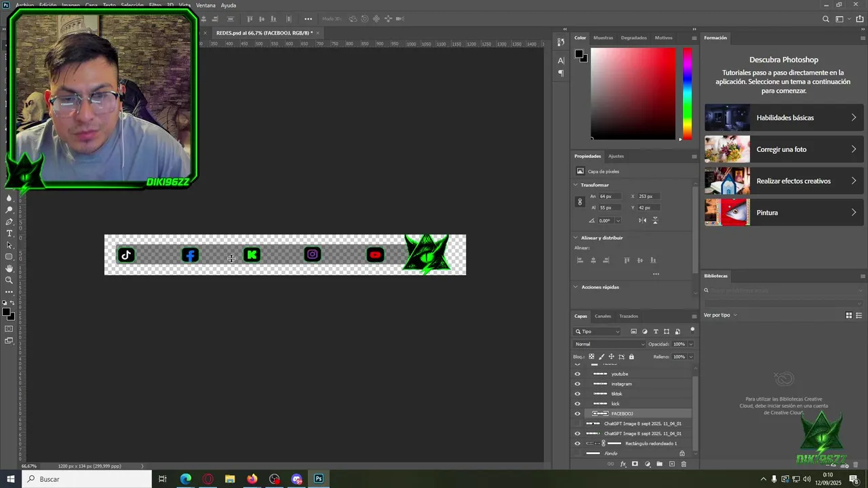Screen dimensions: 868x488
Task: Flip horizontally in Transformar section
Action: (x=642, y=220)
